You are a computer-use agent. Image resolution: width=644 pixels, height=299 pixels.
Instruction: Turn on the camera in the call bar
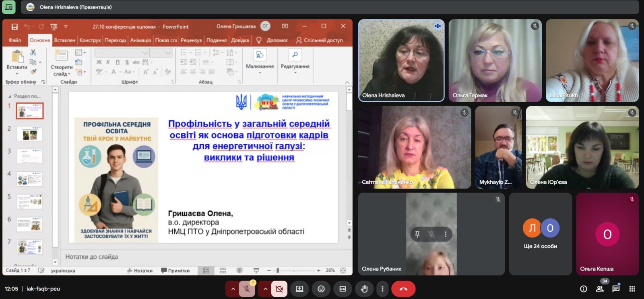(x=279, y=289)
